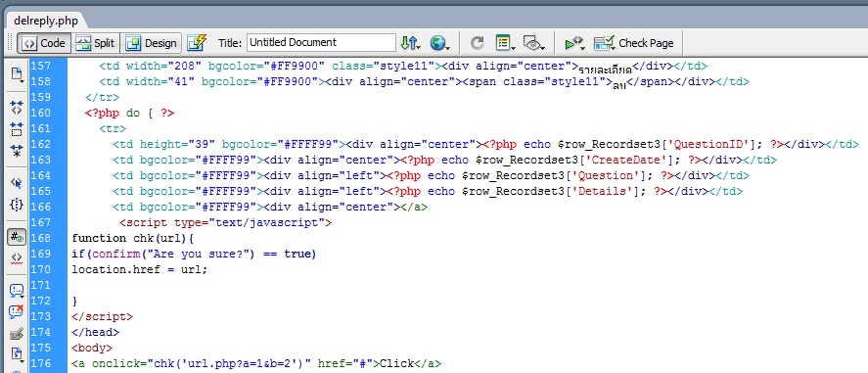Switch to Split view
Image resolution: width=868 pixels, height=373 pixels.
coord(95,43)
